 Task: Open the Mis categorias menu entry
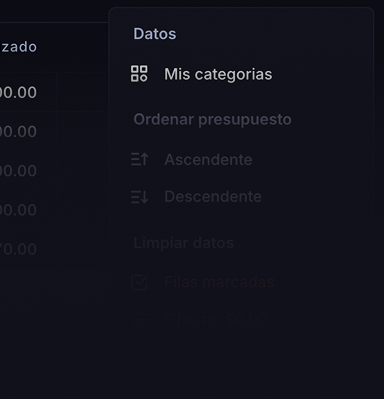click(x=241, y=74)
